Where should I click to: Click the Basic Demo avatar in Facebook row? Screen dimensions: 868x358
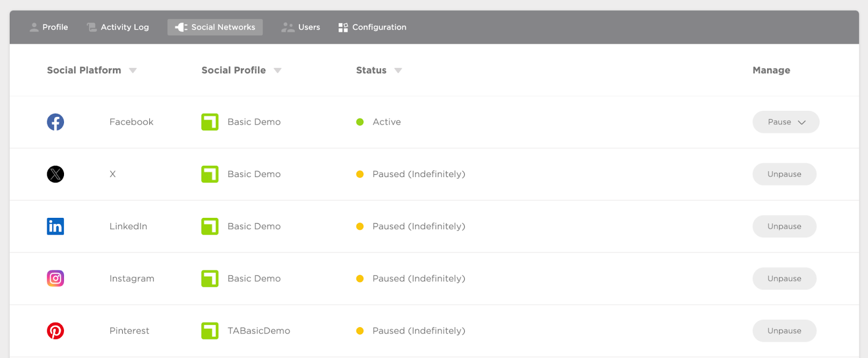(x=210, y=122)
